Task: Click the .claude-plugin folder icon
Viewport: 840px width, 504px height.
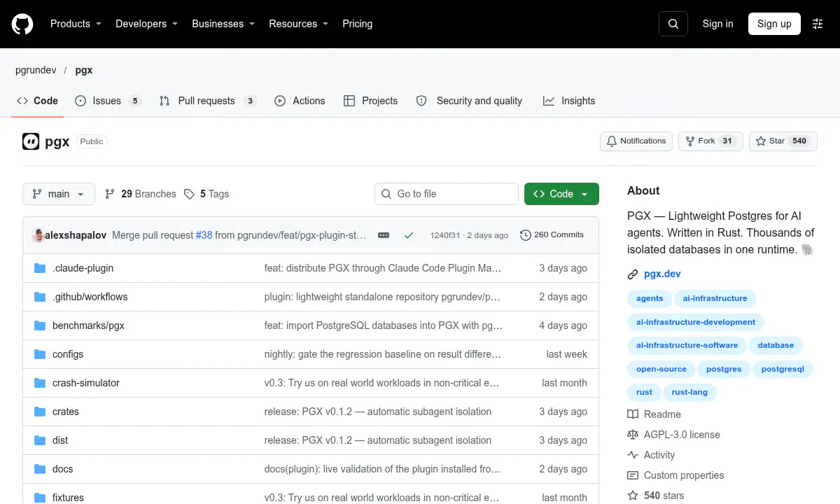Action: click(40, 268)
